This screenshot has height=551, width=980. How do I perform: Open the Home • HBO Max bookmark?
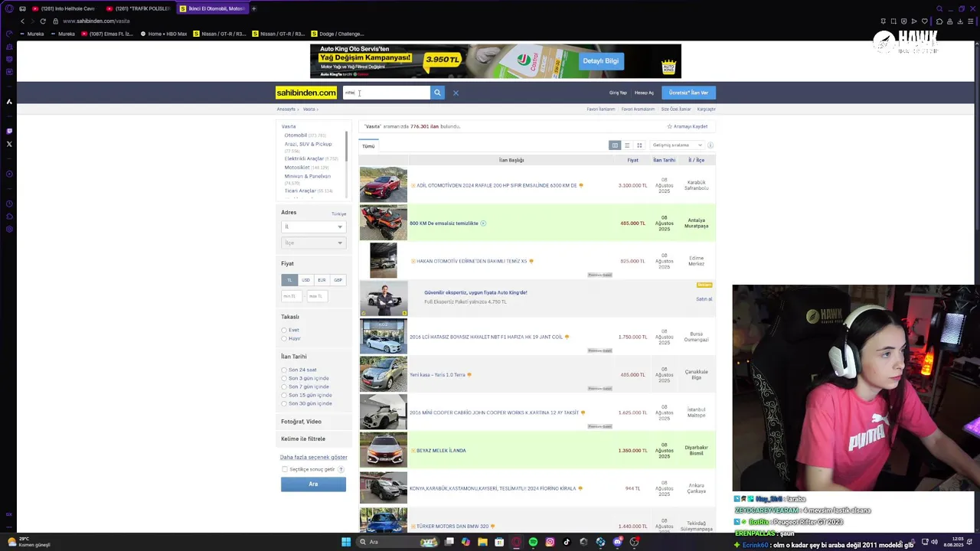pyautogui.click(x=163, y=34)
